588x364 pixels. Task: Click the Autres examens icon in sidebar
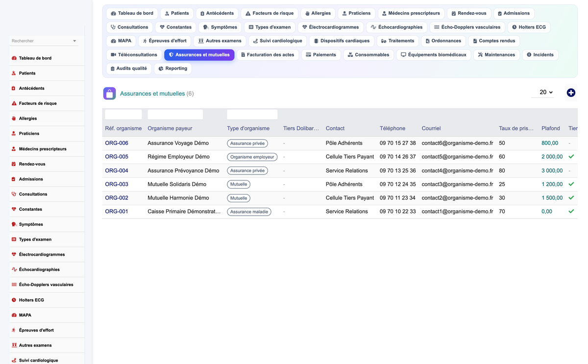coord(14,345)
